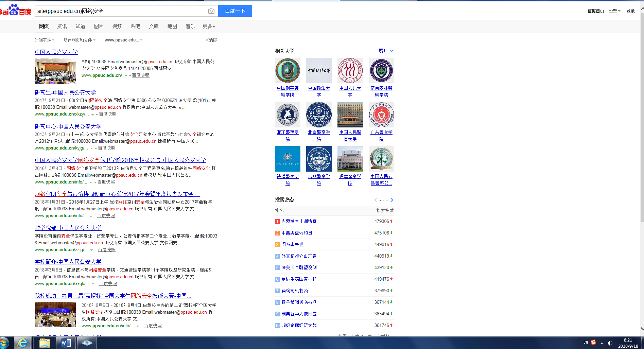Switch to the 资讯 tab
The image size is (644, 349).
[x=62, y=26]
